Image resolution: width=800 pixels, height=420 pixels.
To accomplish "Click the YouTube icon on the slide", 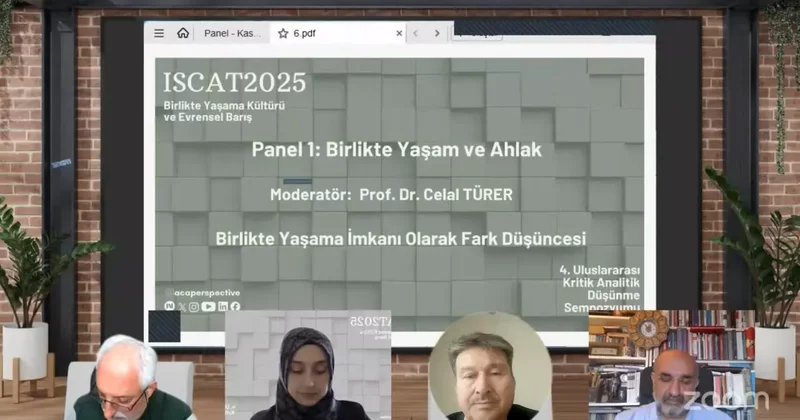I will click(208, 306).
